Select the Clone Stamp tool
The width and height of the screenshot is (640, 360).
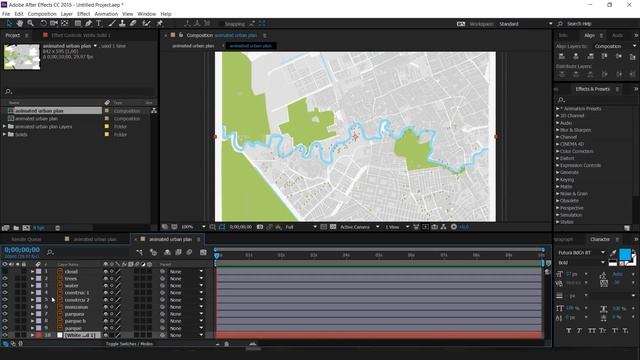(122, 24)
